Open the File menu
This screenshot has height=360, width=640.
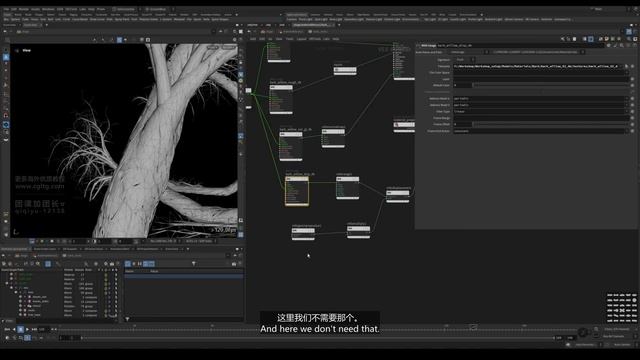click(6, 9)
